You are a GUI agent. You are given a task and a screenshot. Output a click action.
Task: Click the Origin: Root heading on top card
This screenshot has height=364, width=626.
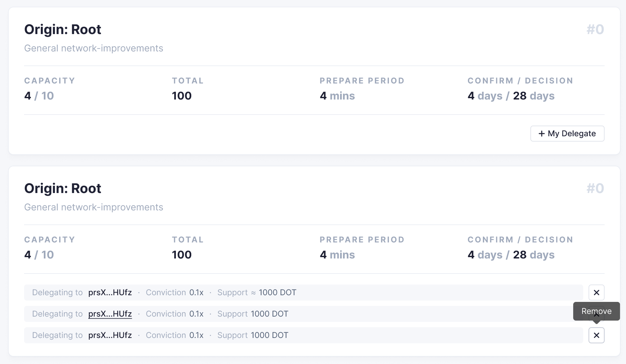pos(63,29)
